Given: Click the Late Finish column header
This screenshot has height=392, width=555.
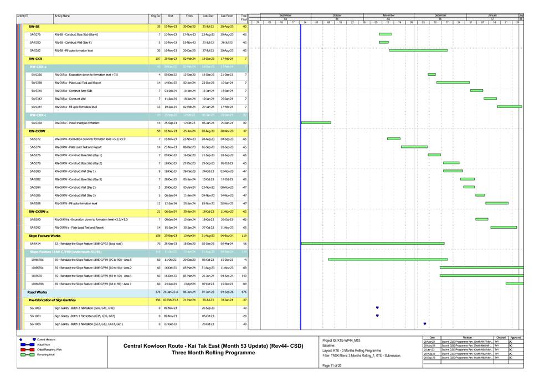Looking at the screenshot, I should coord(226,17).
